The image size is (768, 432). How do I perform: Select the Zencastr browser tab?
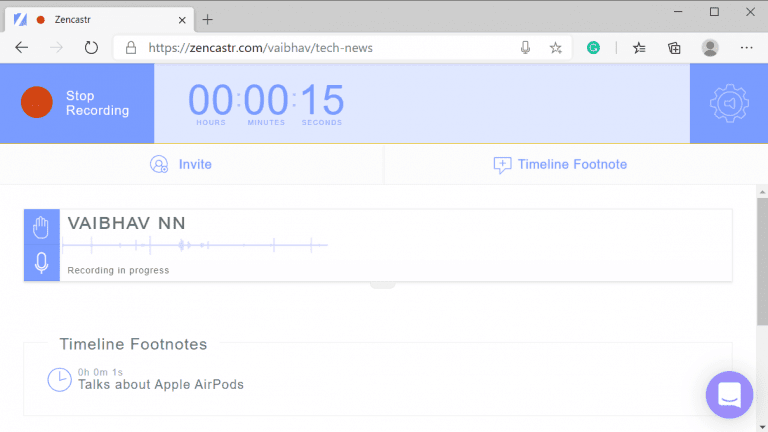point(99,20)
